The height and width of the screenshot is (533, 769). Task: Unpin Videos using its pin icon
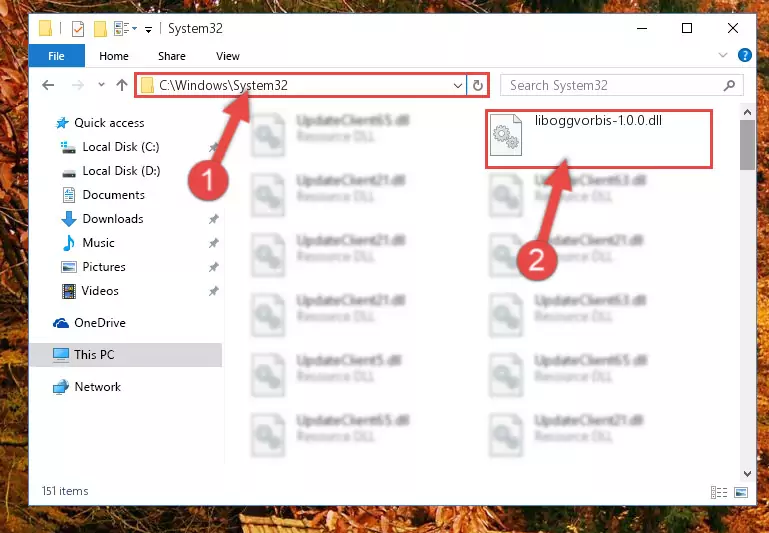[x=213, y=291]
